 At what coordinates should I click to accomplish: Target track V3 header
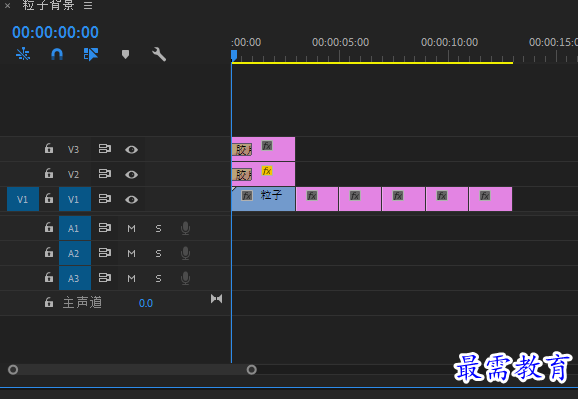73,149
